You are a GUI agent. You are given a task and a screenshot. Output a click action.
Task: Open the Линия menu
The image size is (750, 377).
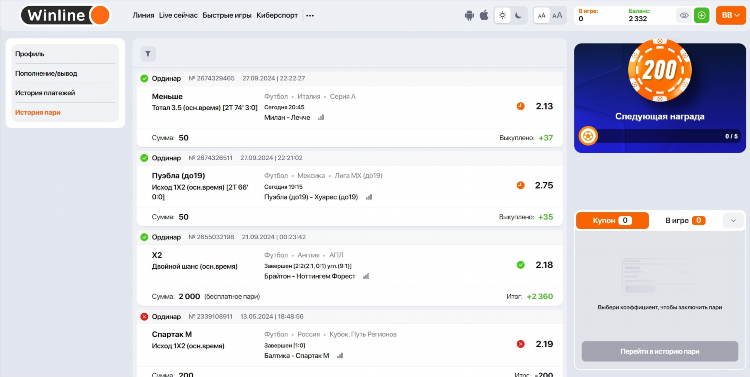(143, 15)
